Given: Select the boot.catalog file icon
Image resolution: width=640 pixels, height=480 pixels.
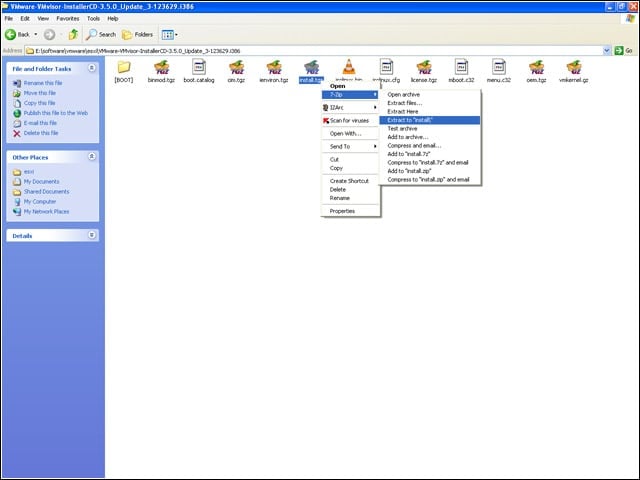Looking at the screenshot, I should click(199, 67).
